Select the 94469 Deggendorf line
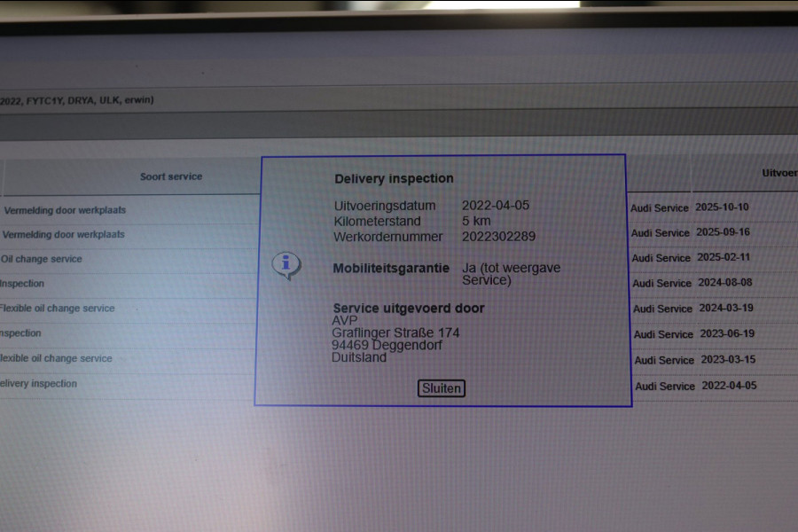Image resolution: width=798 pixels, height=532 pixels. tap(387, 345)
